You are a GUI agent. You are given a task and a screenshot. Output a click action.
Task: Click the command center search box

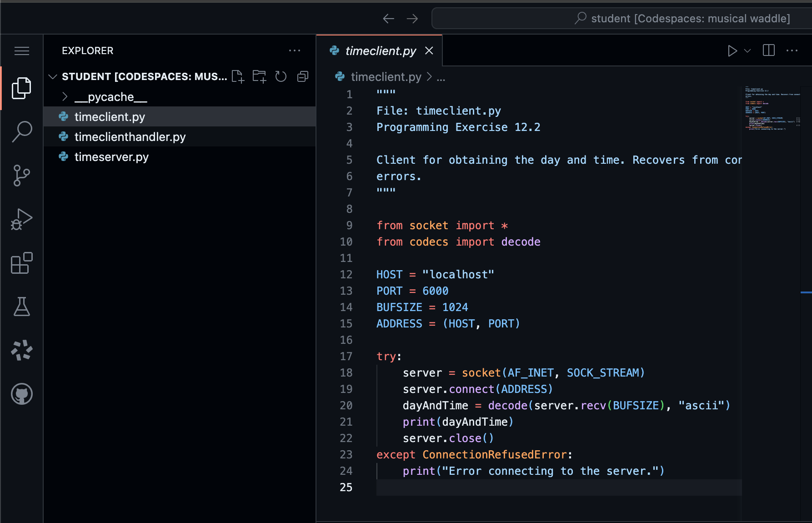[x=621, y=19]
